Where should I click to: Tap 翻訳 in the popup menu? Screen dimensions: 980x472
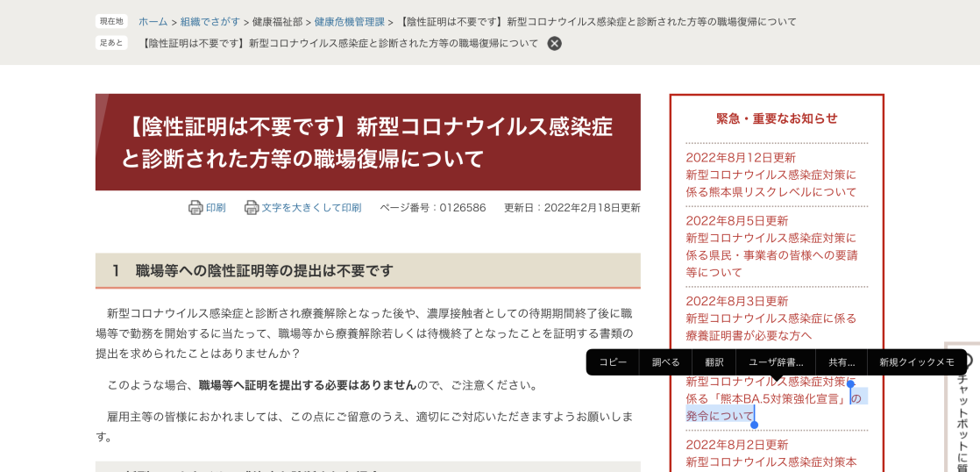pos(714,362)
